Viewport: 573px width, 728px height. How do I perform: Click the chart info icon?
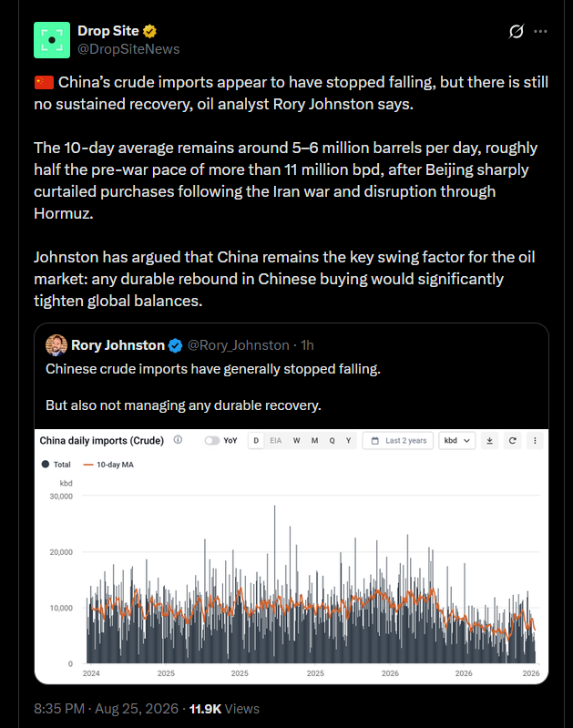[x=178, y=440]
